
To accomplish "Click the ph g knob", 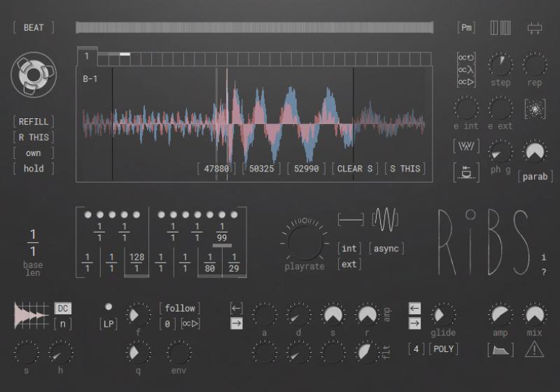I will (x=500, y=152).
